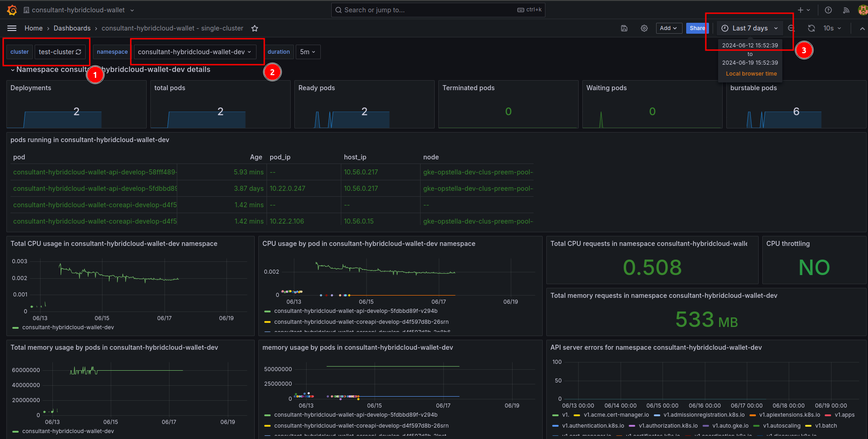Go to Dashboards breadcrumb
This screenshot has height=439, width=868.
click(x=72, y=28)
